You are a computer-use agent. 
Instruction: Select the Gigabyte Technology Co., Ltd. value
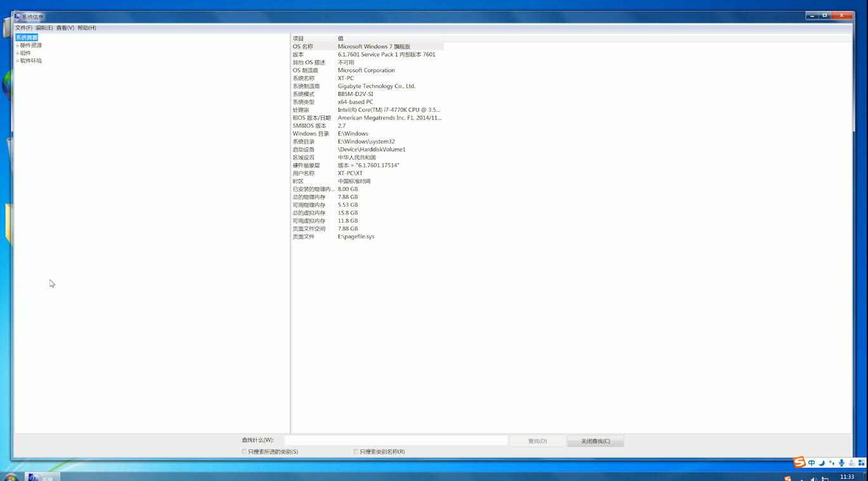click(x=376, y=86)
